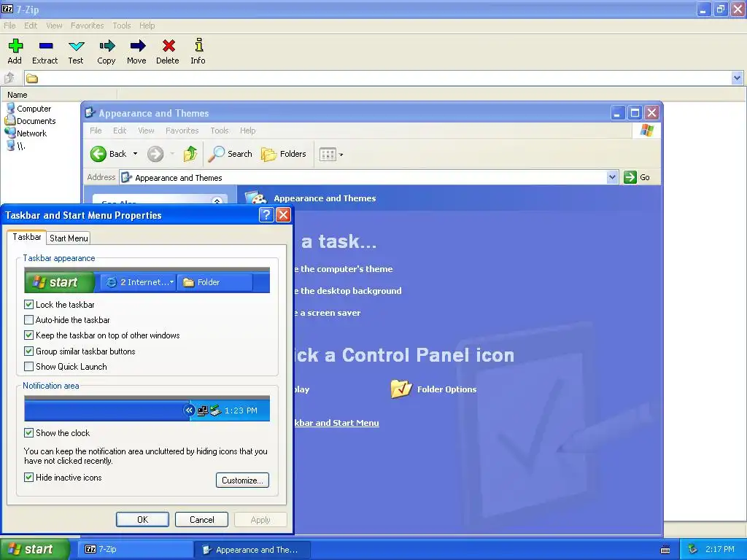This screenshot has width=747, height=560.
Task: Click the Customize... button
Action: point(242,480)
